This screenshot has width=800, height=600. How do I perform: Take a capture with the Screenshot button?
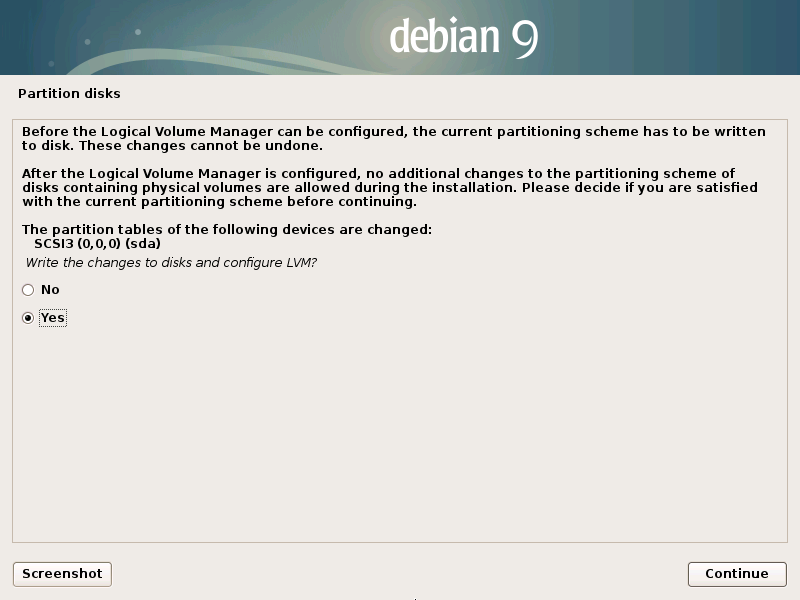pos(62,574)
